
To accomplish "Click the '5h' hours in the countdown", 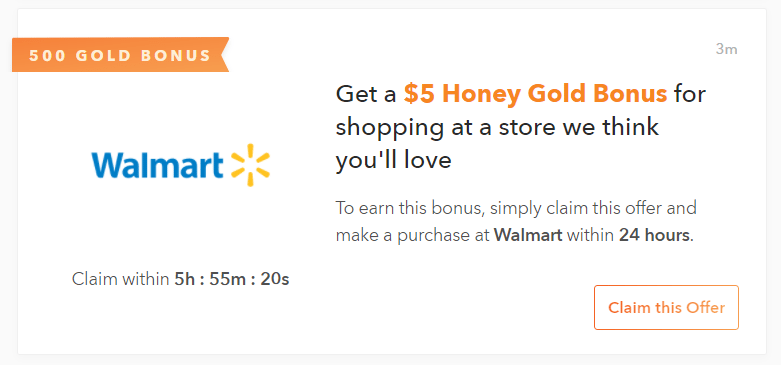I will click(184, 279).
